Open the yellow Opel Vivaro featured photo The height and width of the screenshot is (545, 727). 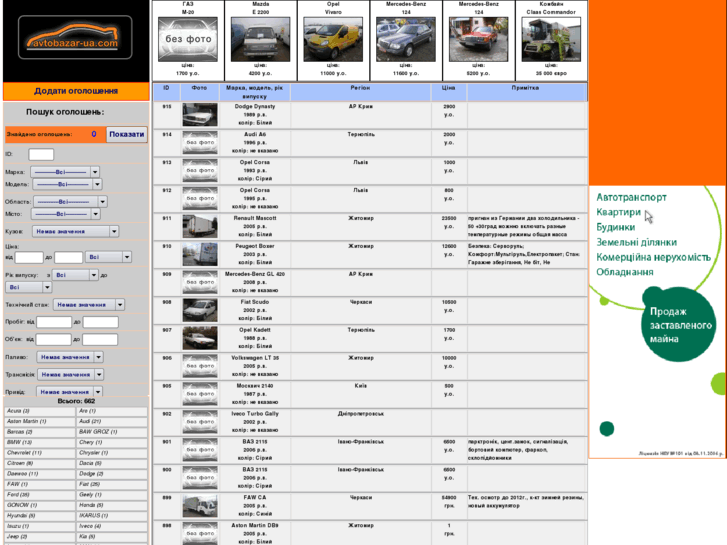coord(330,40)
